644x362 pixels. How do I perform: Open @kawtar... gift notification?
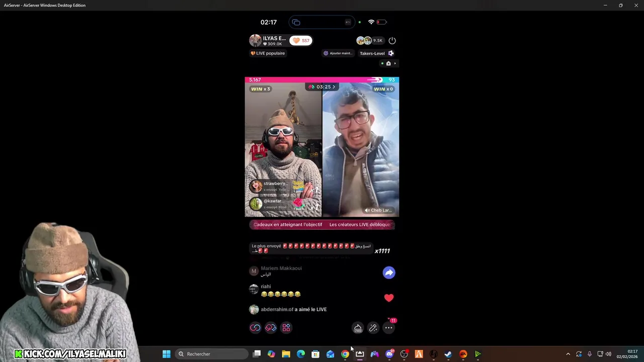[x=284, y=204]
